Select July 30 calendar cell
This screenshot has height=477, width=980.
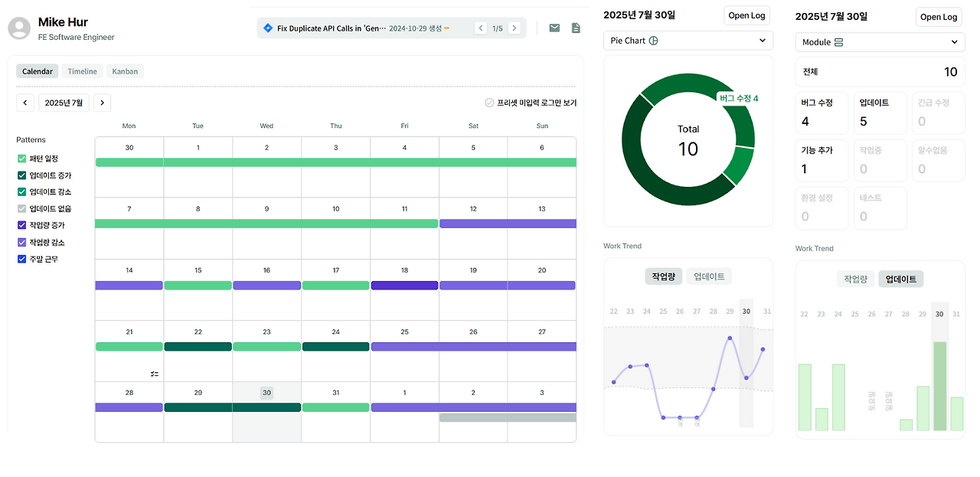[x=266, y=412]
